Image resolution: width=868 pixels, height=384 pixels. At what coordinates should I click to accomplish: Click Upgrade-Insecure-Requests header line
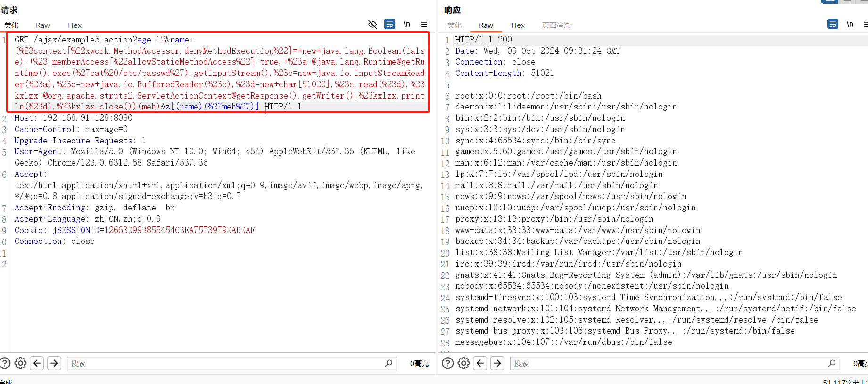pyautogui.click(x=80, y=141)
